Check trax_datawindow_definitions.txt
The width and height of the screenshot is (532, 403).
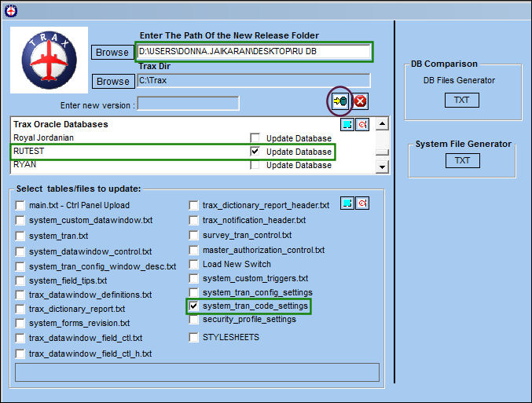point(20,295)
